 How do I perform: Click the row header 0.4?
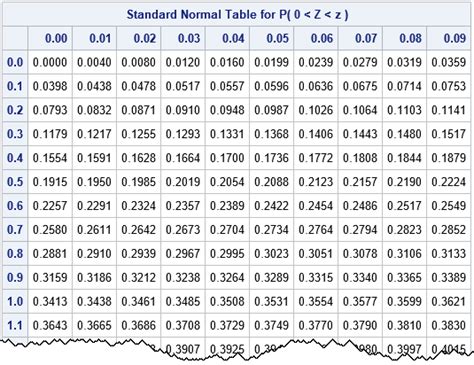click(x=15, y=158)
